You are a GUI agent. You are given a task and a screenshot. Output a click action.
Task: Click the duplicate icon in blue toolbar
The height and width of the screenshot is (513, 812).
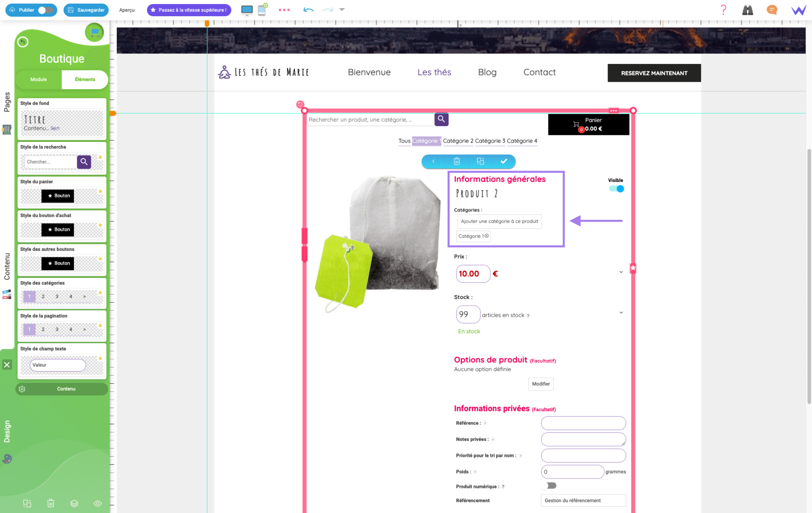(480, 161)
